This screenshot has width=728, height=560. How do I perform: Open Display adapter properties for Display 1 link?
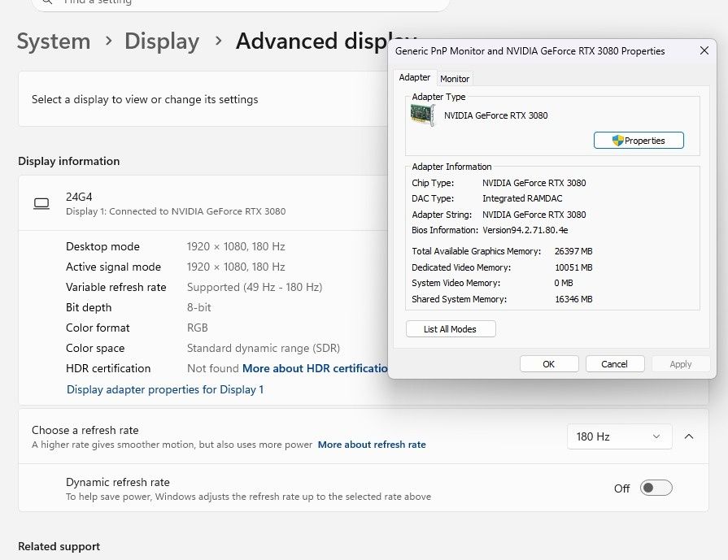pos(165,390)
